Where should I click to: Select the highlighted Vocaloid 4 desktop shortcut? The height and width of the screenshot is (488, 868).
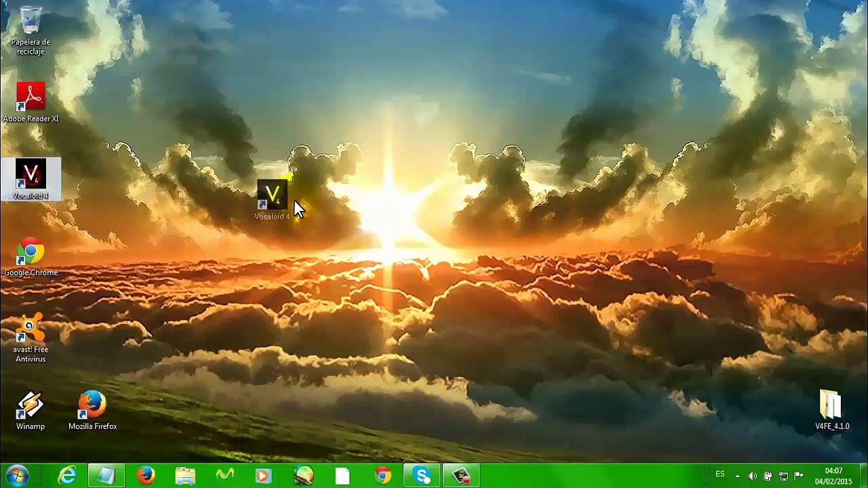[31, 179]
